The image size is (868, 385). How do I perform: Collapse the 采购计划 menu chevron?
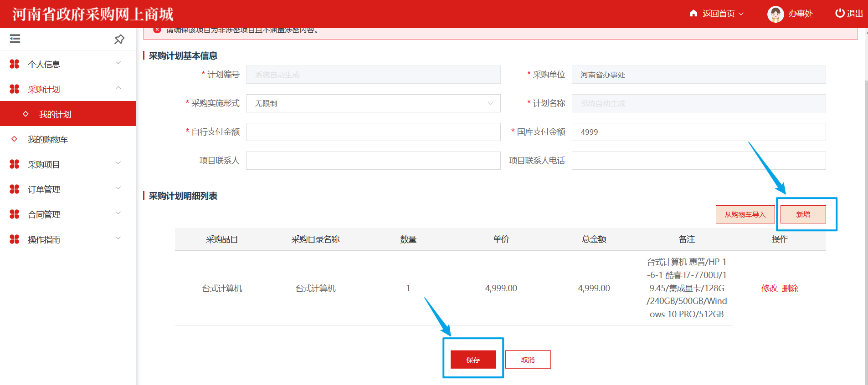[x=118, y=88]
